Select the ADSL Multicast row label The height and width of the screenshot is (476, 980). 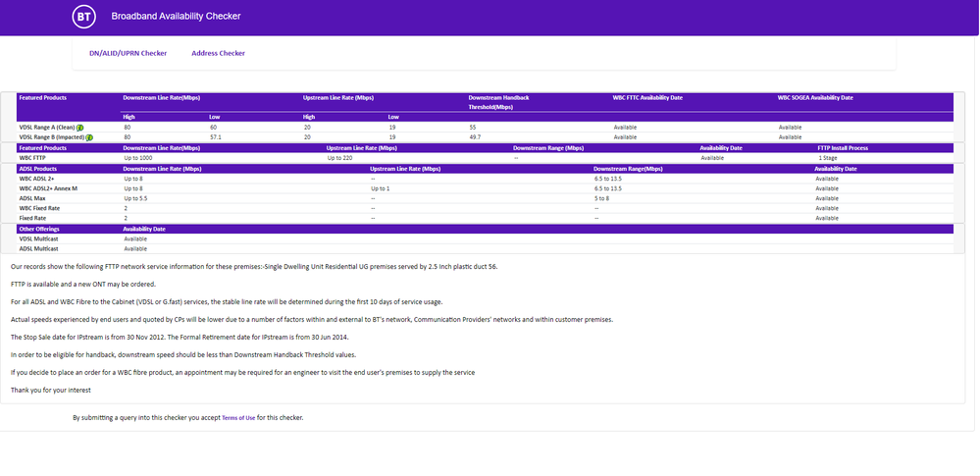click(37, 248)
